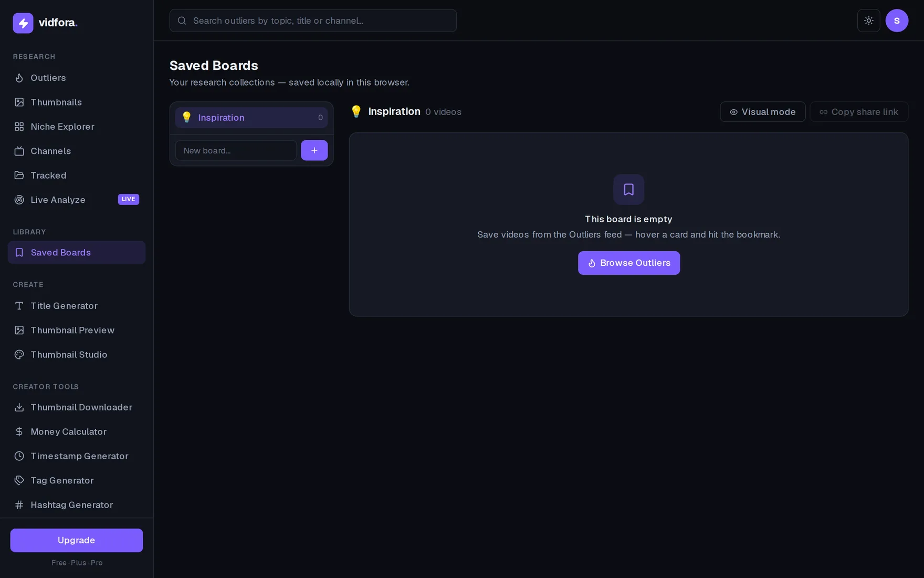Click the Live Analyze radar icon
Image resolution: width=924 pixels, height=578 pixels.
point(19,200)
